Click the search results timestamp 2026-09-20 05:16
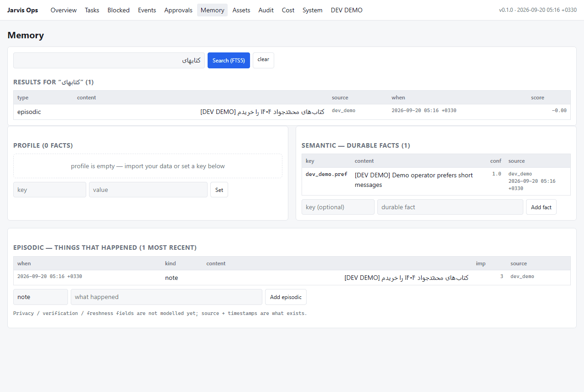The image size is (584, 392). coord(424,110)
